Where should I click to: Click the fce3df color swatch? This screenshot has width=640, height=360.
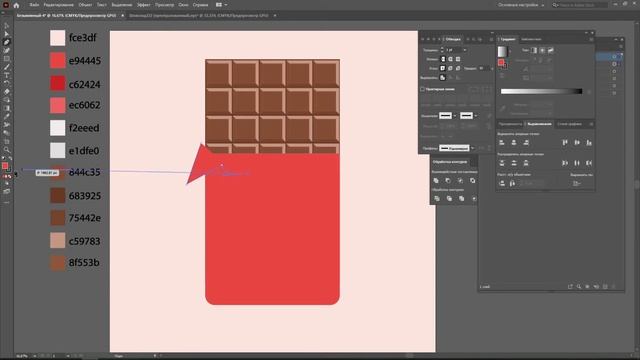coord(58,38)
